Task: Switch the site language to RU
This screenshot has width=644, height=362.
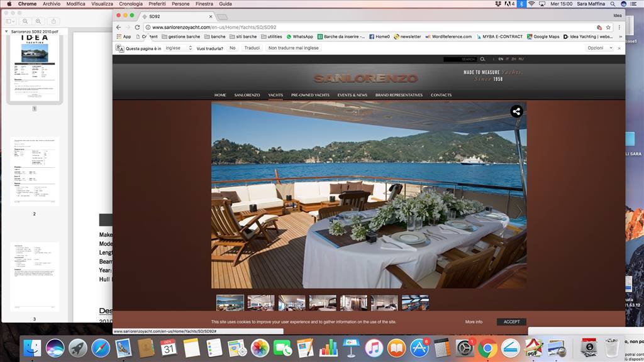Action: (x=521, y=59)
